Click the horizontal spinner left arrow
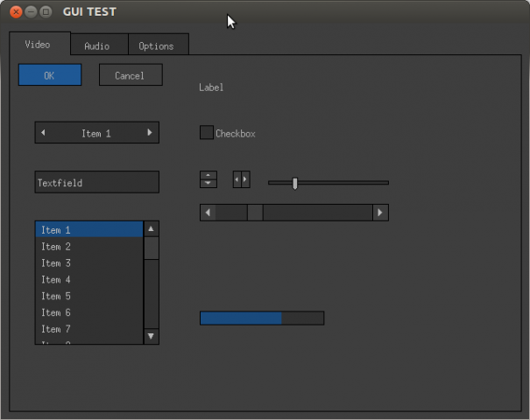 [237, 179]
